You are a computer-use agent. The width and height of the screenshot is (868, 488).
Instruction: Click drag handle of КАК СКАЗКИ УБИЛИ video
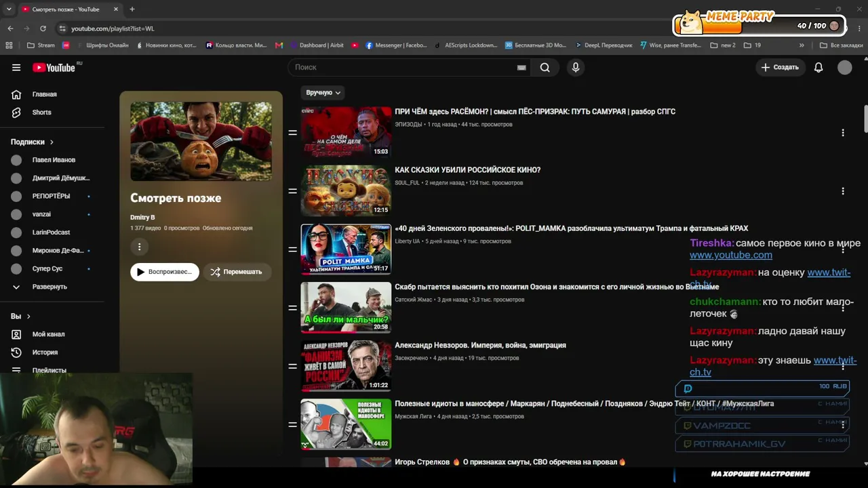tap(293, 191)
